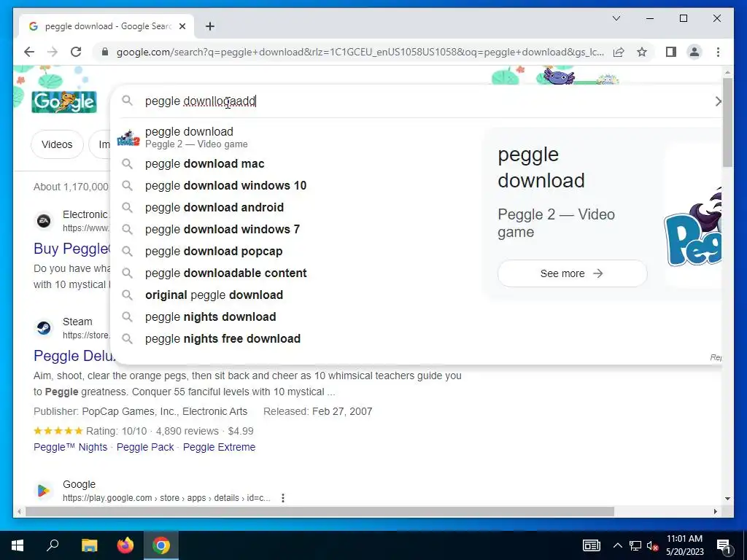Open a new tab with the plus button

coord(210,26)
